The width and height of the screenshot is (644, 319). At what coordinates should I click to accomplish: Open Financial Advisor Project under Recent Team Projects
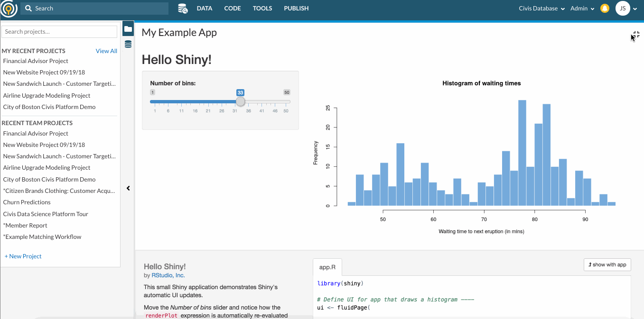point(36,134)
